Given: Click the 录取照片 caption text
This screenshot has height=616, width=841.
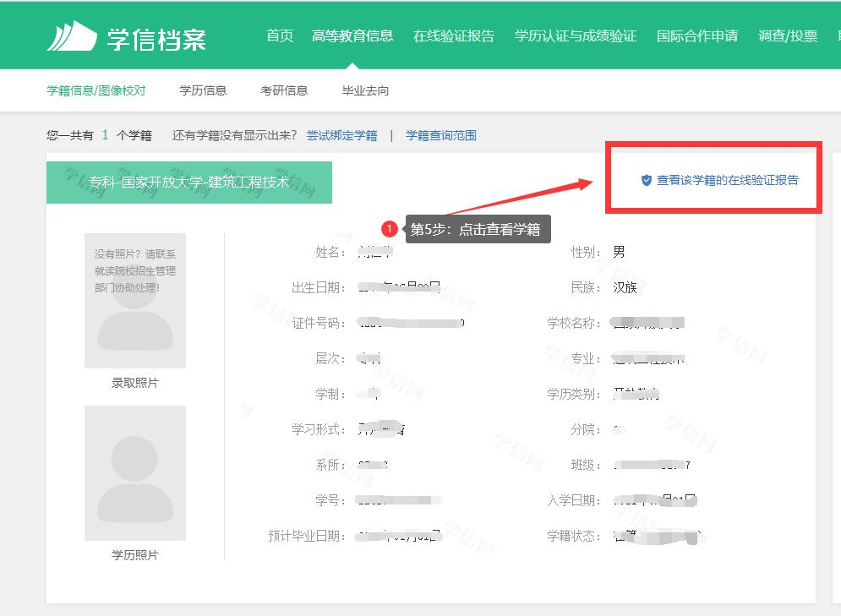Looking at the screenshot, I should click(x=135, y=383).
